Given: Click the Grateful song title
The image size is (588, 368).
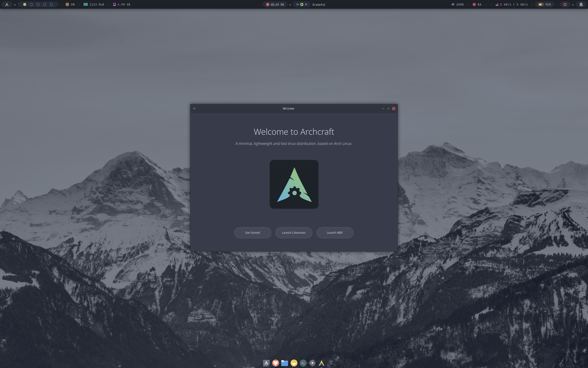Looking at the screenshot, I should point(319,5).
